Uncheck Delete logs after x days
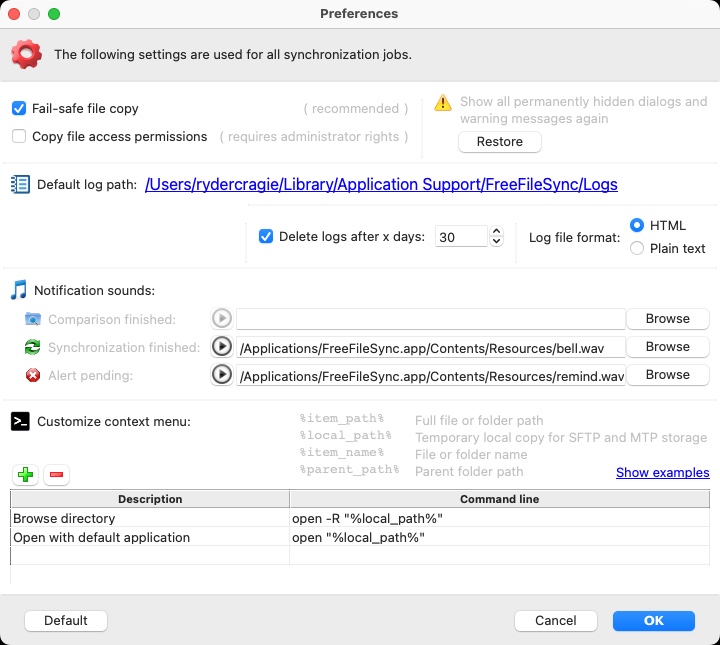Screen dimensions: 720x645 (x=266, y=236)
